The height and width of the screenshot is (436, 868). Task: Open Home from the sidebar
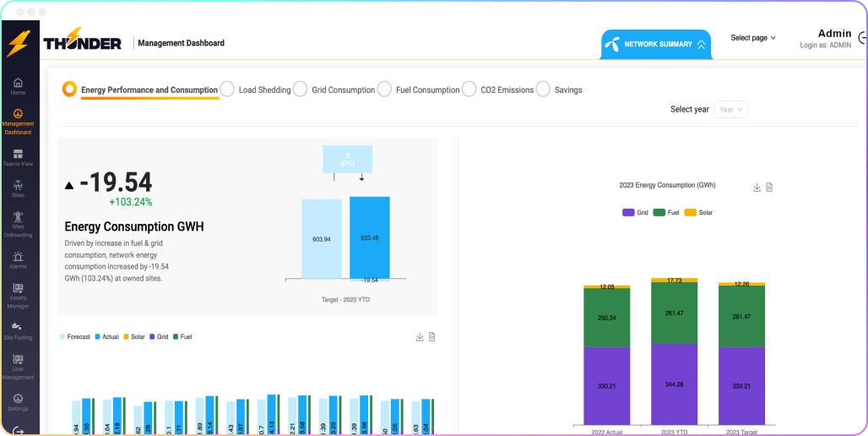pyautogui.click(x=18, y=84)
